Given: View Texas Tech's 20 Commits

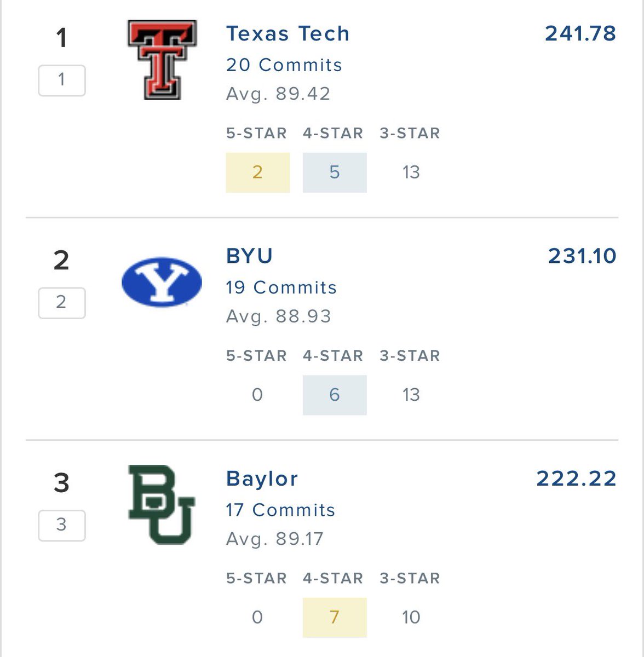Looking at the screenshot, I should [x=284, y=65].
